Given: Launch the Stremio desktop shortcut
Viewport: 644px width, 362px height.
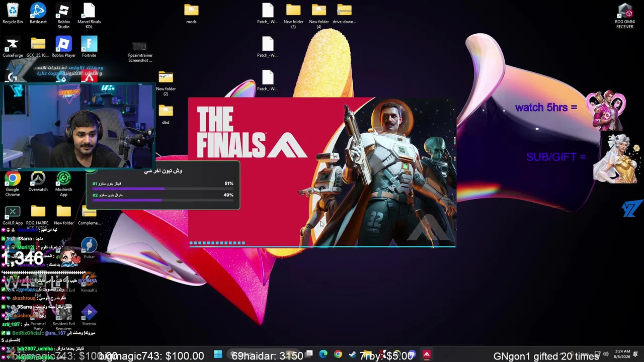Looking at the screenshot, I should click(x=89, y=315).
